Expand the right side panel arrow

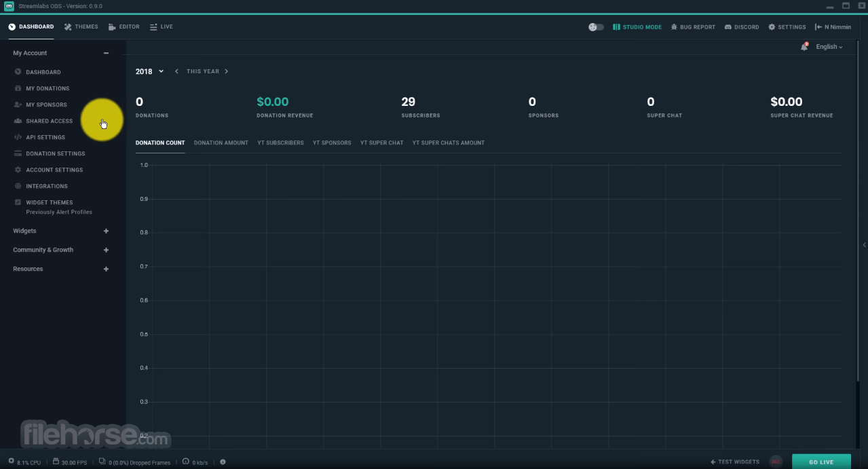tap(864, 245)
